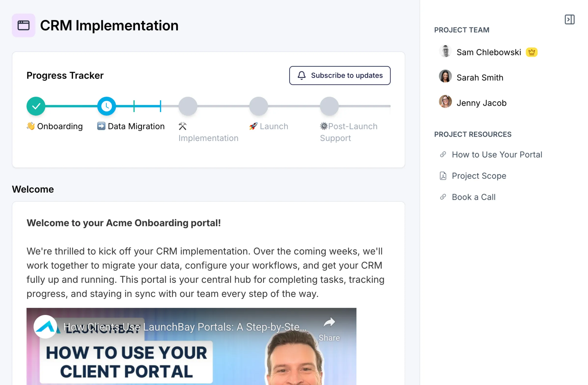Click the CRM Implementation project window icon
Screen dimensions: 588x385
coord(24,25)
